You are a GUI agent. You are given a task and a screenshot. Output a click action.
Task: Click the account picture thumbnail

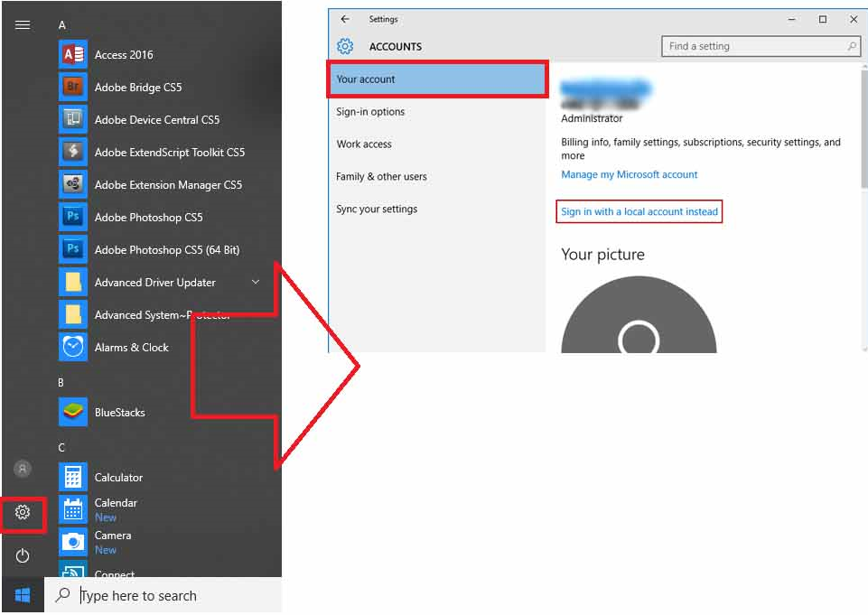click(x=639, y=314)
